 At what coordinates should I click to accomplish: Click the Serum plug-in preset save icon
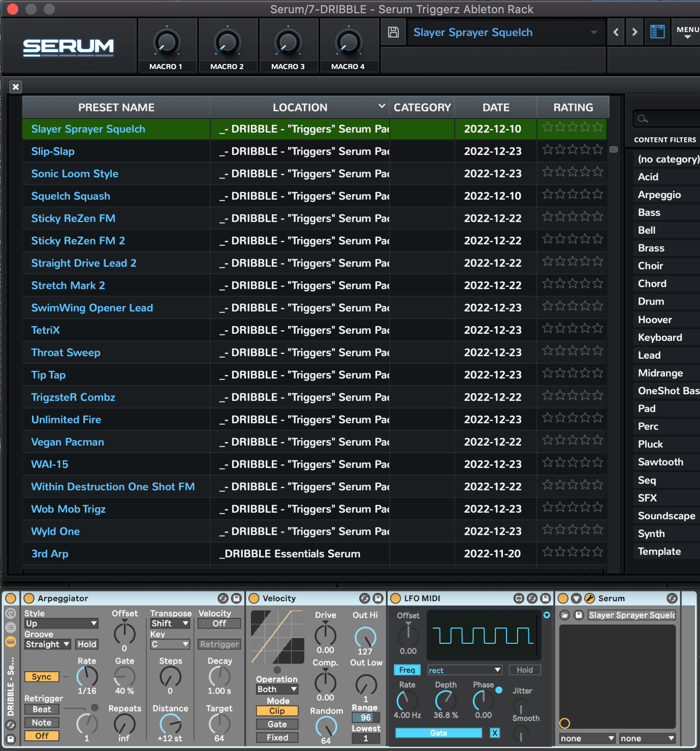[x=579, y=615]
